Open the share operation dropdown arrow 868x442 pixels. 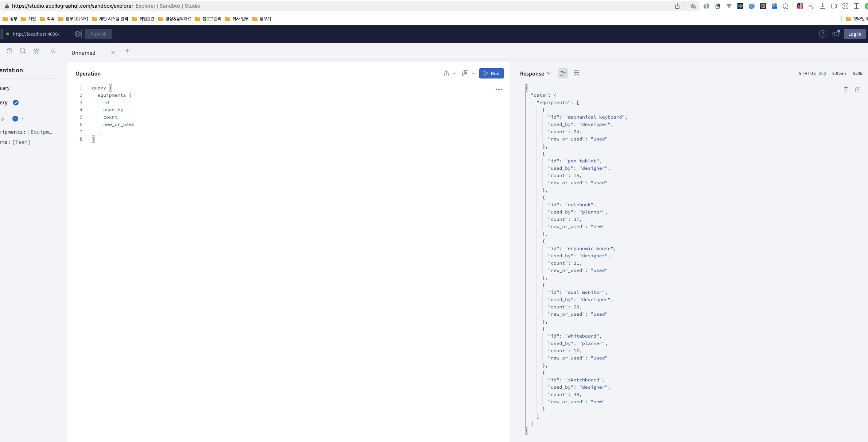tap(454, 73)
